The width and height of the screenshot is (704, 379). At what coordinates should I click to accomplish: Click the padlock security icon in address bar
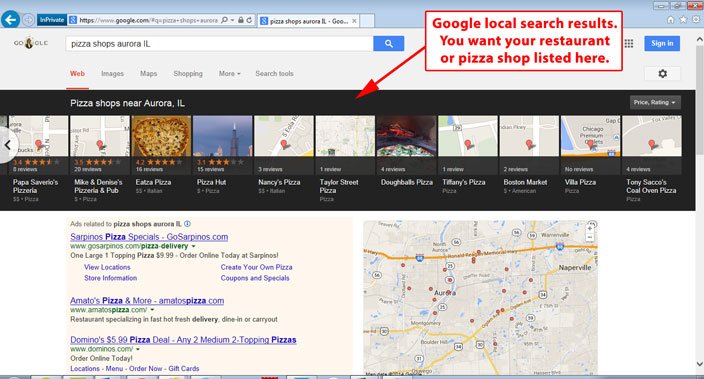[241, 20]
